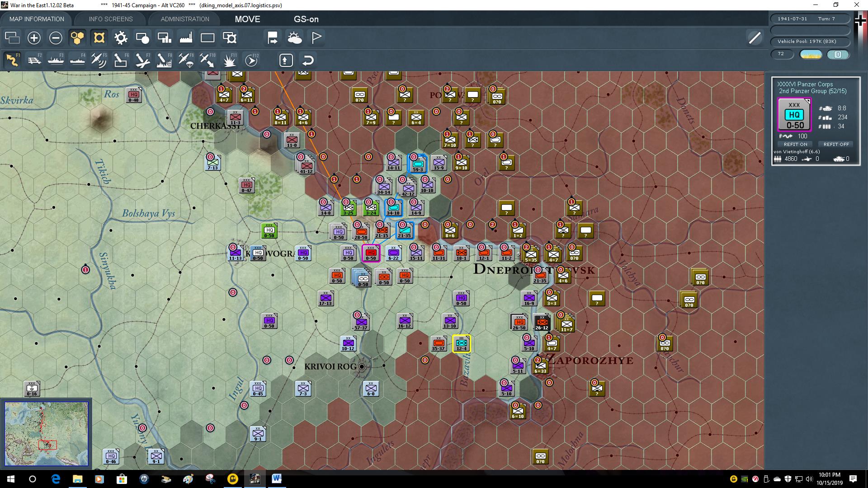The height and width of the screenshot is (488, 868).
Task: Click the rectangle with circle toolbar icon
Action: click(142, 38)
